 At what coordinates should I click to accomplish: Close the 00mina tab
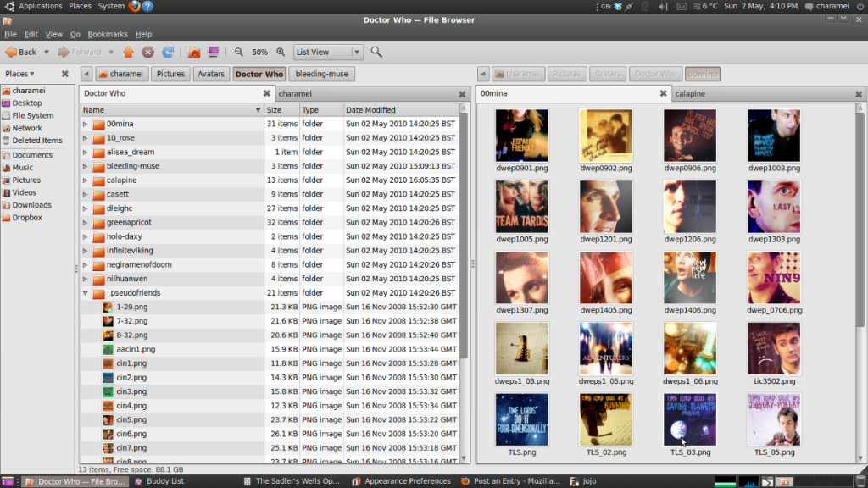tap(663, 93)
